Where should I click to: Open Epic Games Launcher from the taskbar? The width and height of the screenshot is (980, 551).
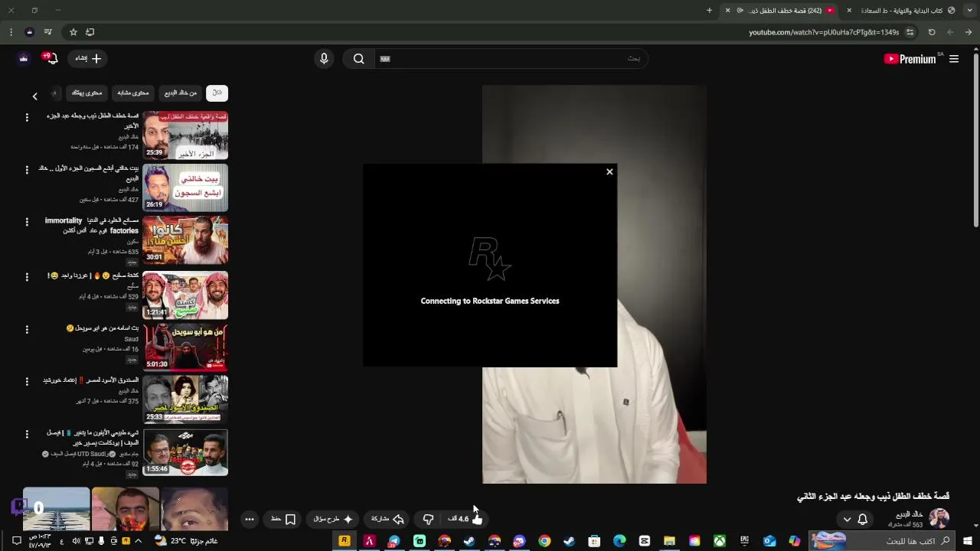click(745, 541)
